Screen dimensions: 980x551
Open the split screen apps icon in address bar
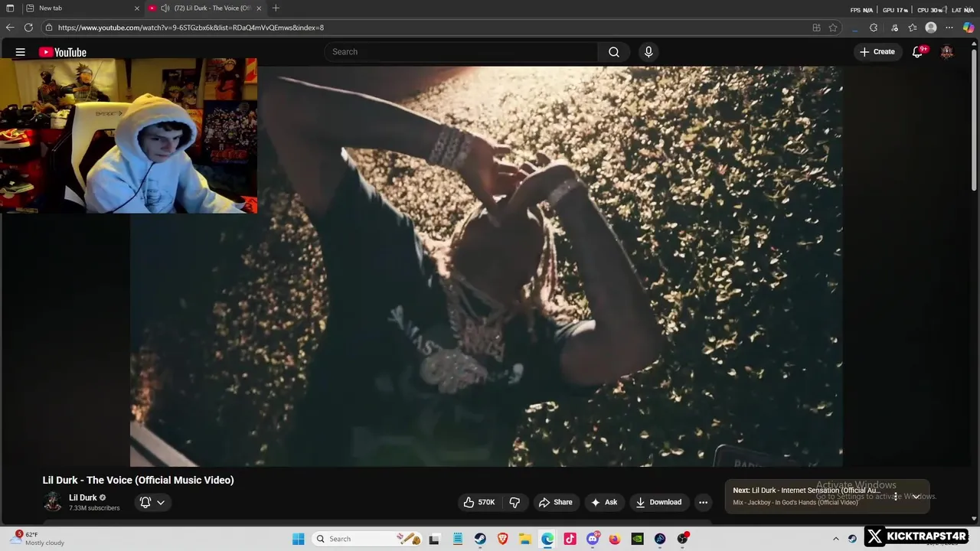(x=816, y=28)
